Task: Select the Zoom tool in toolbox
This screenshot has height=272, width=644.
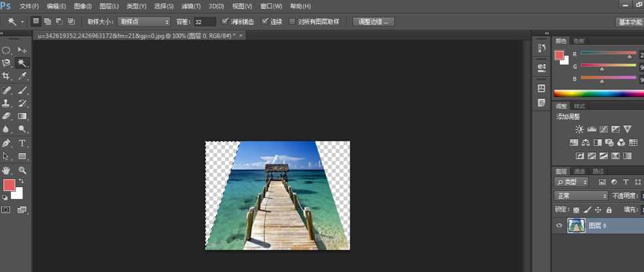Action: coord(22,170)
